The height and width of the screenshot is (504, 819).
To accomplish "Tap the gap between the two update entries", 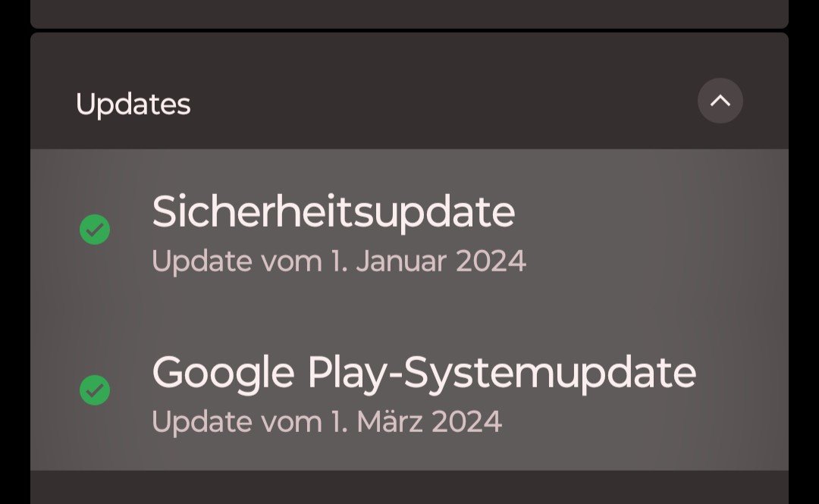I will [x=409, y=312].
